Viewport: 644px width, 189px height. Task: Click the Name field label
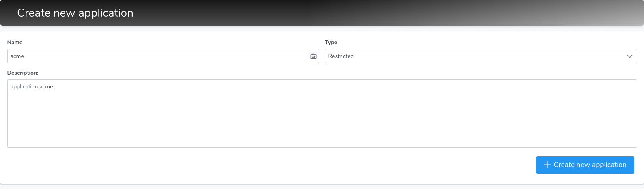15,42
